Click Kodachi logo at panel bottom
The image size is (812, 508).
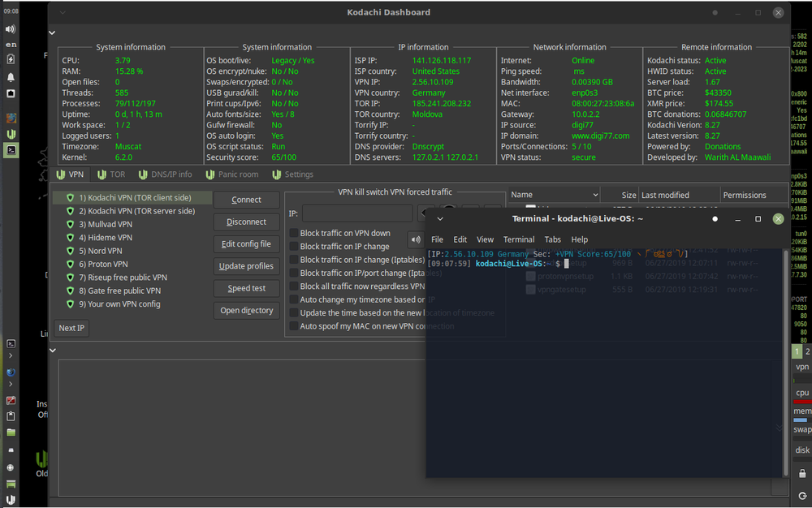pyautogui.click(x=11, y=498)
